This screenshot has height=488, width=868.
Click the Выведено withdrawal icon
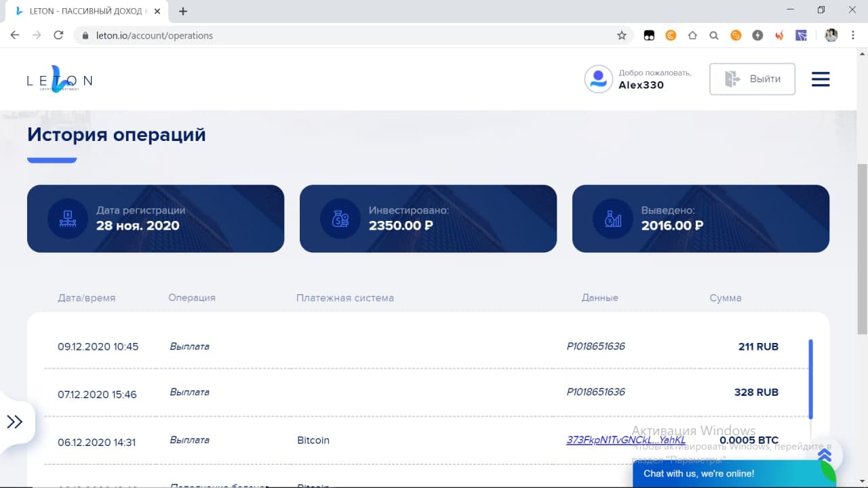coord(612,218)
